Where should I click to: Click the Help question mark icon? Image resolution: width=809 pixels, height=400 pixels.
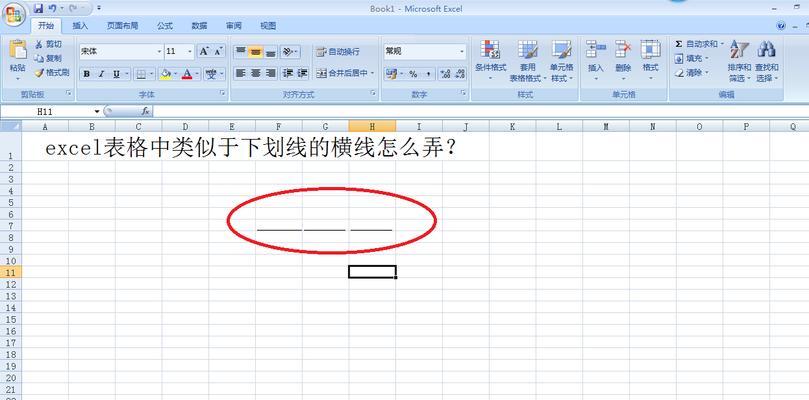coord(781,26)
